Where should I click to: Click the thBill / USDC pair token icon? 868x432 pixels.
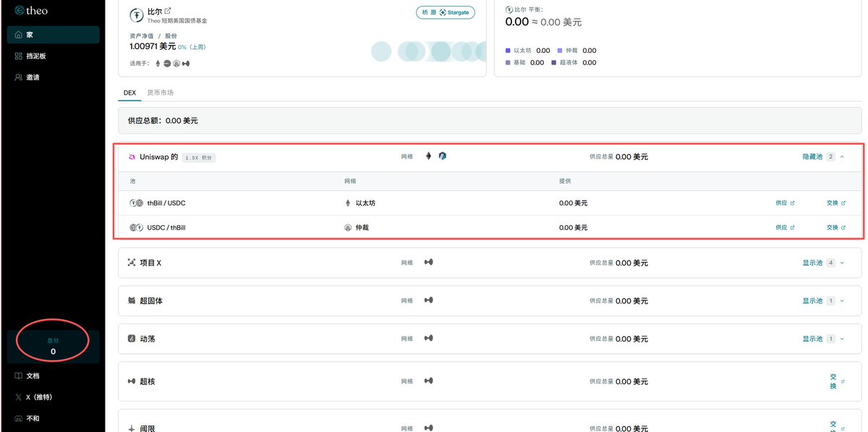pos(136,203)
